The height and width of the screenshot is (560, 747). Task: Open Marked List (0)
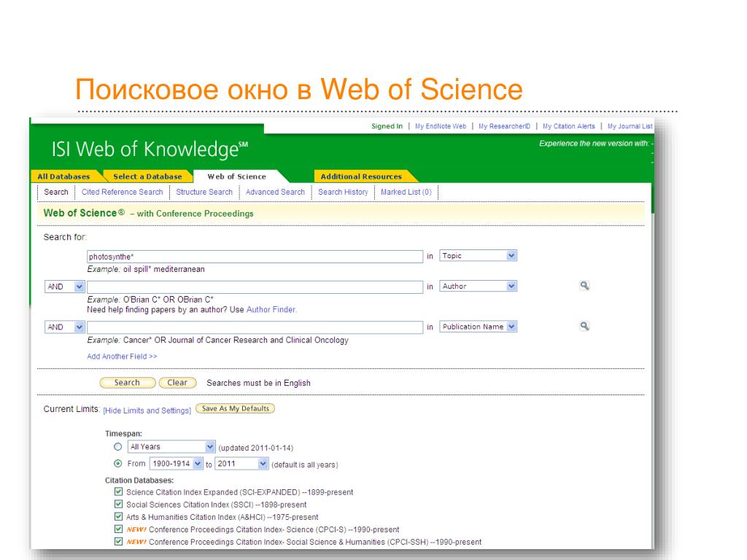click(x=406, y=192)
